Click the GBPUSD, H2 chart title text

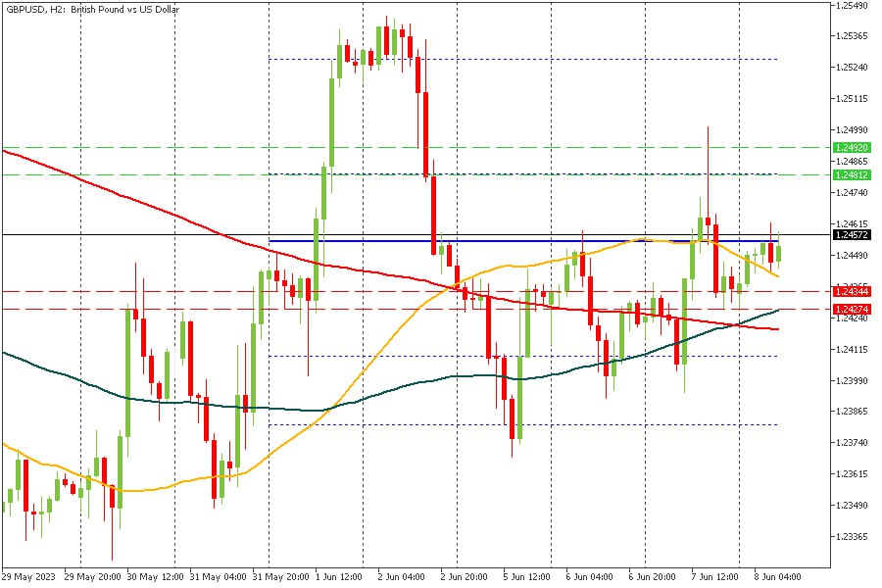pyautogui.click(x=93, y=10)
